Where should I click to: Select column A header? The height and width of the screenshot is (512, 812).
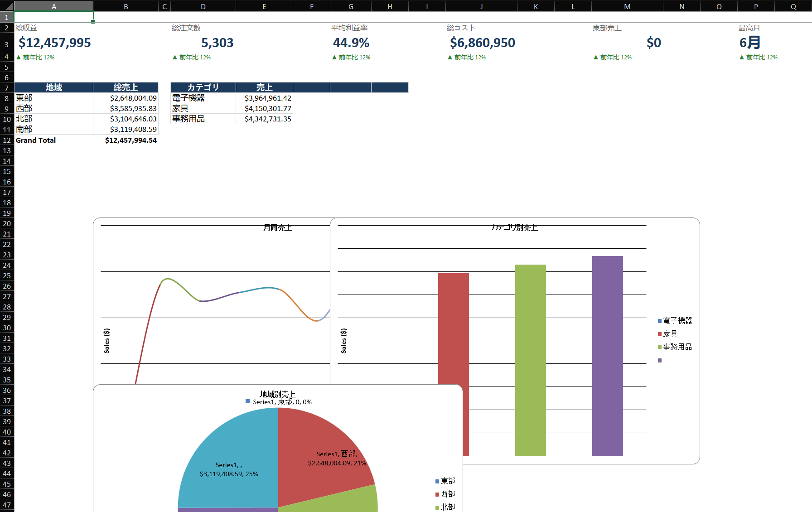click(x=53, y=6)
